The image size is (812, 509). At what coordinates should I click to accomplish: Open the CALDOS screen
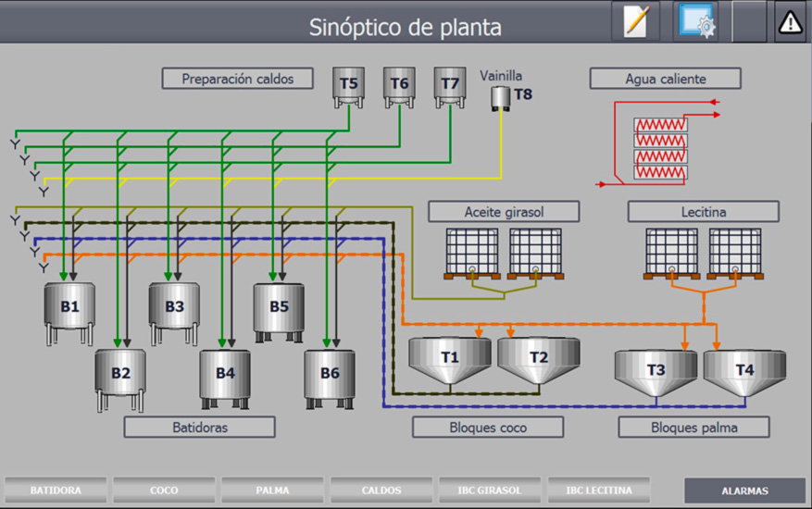tap(381, 490)
